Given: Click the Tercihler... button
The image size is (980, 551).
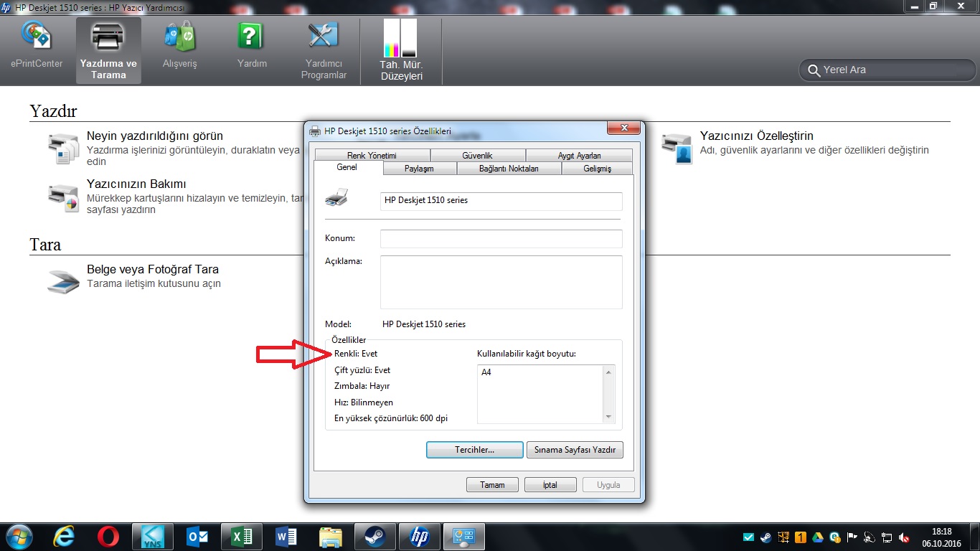Looking at the screenshot, I should pos(474,450).
